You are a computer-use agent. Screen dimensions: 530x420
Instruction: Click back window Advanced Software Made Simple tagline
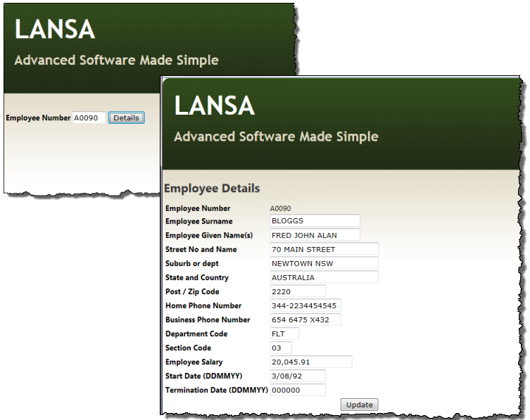tap(117, 60)
